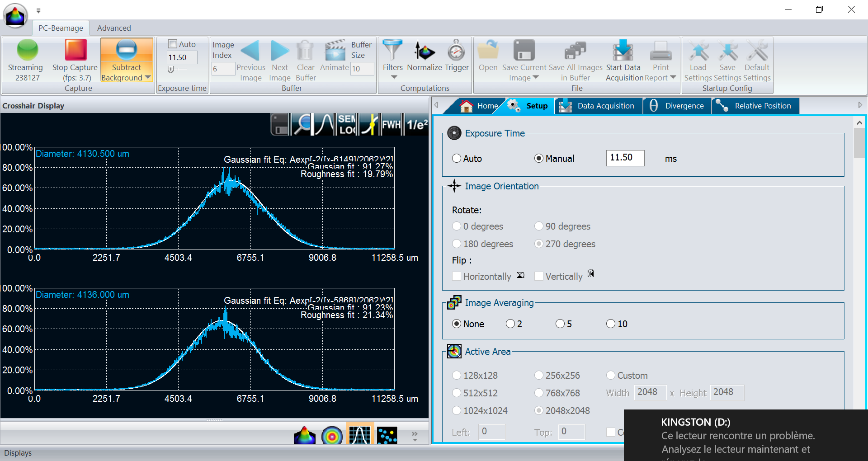Set image averaging to 5
The height and width of the screenshot is (461, 868).
[560, 324]
